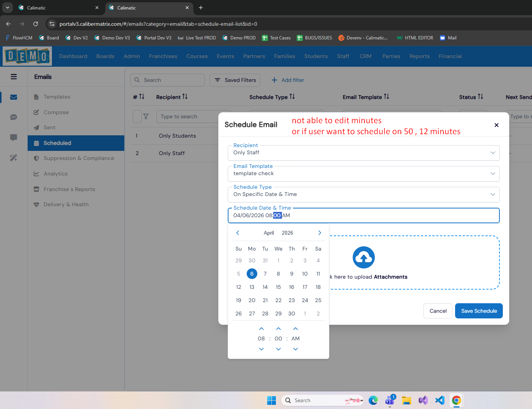Image resolution: width=532 pixels, height=409 pixels.
Task: Click the filter funnel icon in table
Action: [x=146, y=116]
